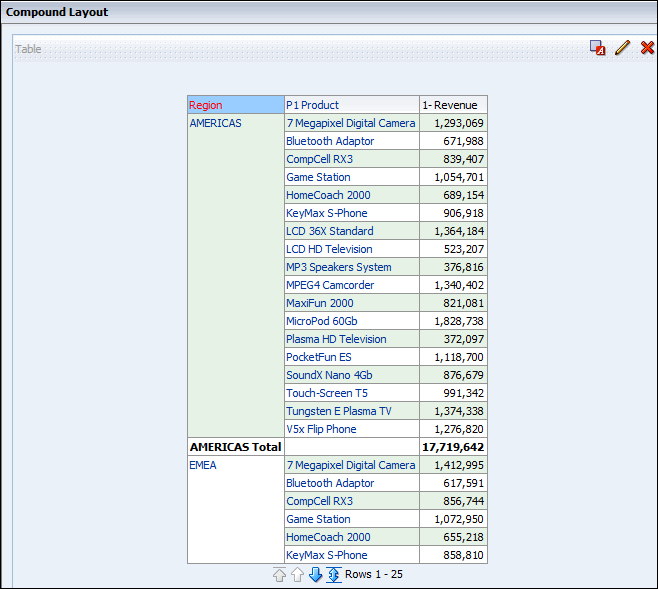
Task: Remove the Table view with red X
Action: pos(647,48)
